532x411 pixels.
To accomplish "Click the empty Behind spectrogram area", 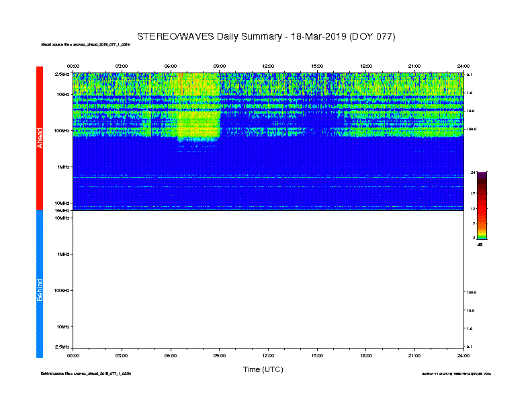I will (269, 282).
